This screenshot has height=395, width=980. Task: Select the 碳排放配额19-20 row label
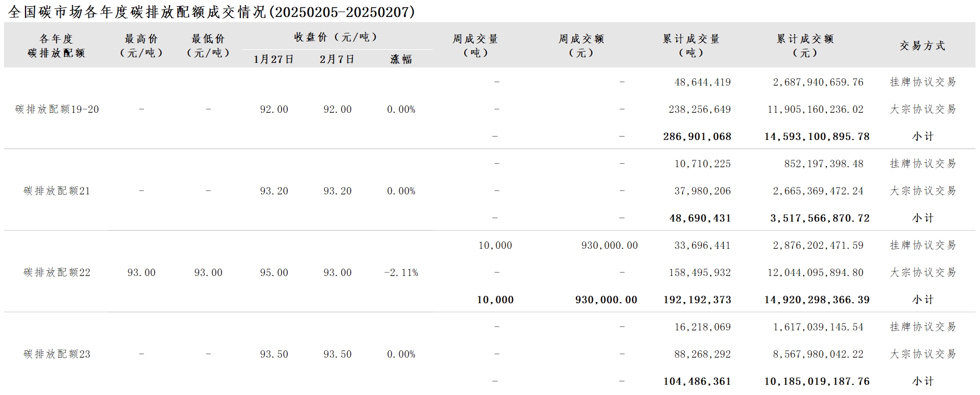pos(57,109)
